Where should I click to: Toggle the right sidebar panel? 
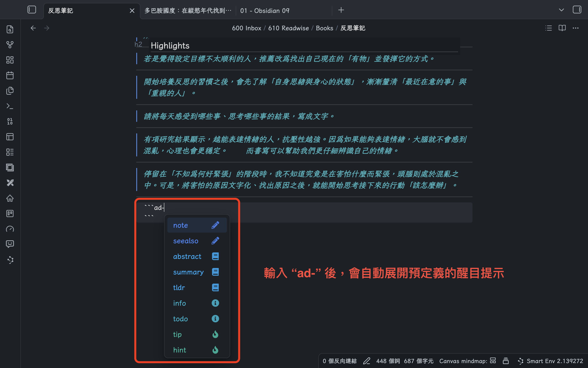[x=577, y=10]
